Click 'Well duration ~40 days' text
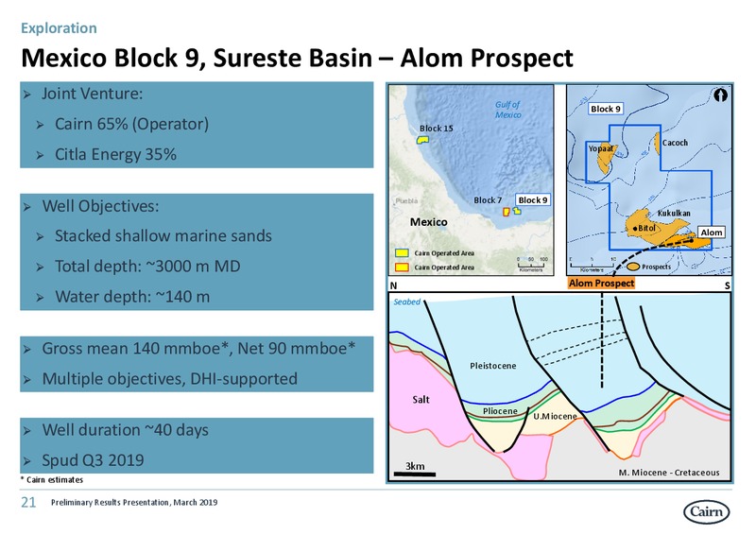 [x=126, y=430]
